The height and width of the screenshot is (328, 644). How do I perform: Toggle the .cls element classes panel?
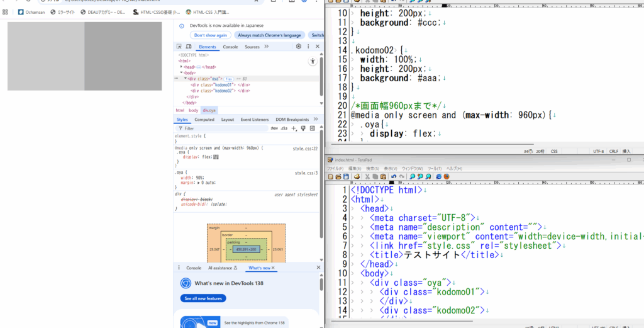[x=284, y=128]
